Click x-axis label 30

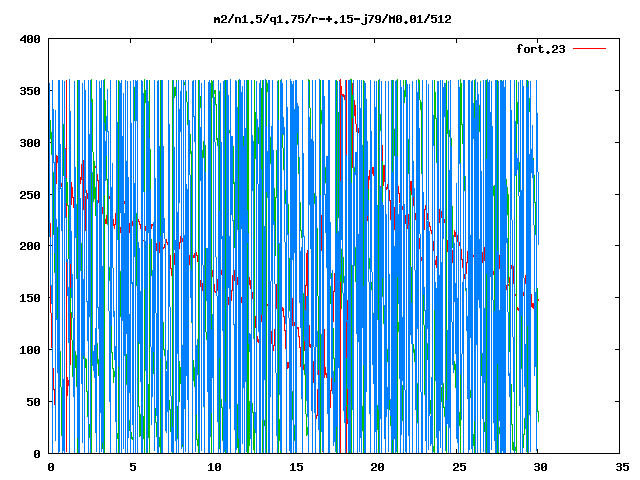tap(540, 467)
